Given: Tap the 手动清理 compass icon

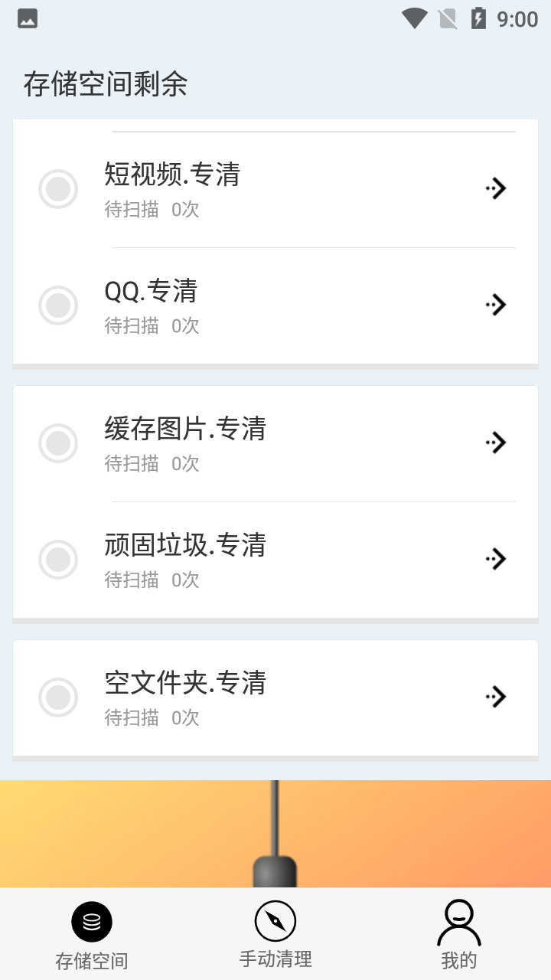Looking at the screenshot, I should point(275,921).
